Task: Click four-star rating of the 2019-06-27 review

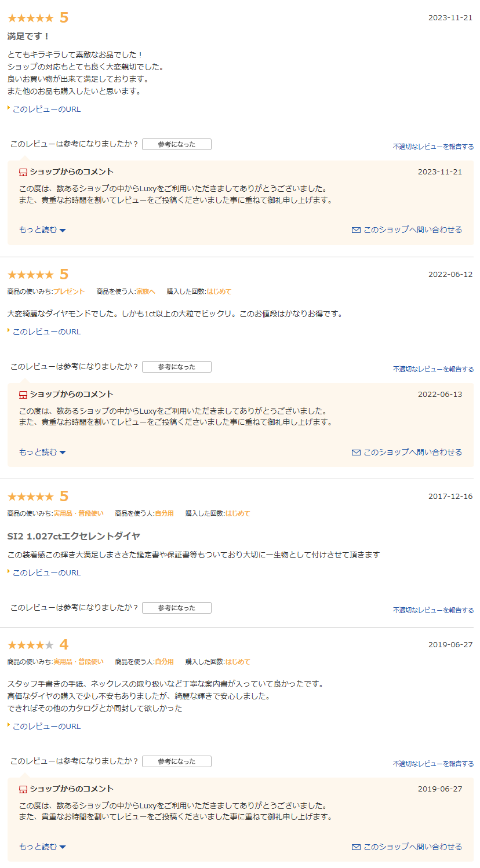Action: [30, 645]
